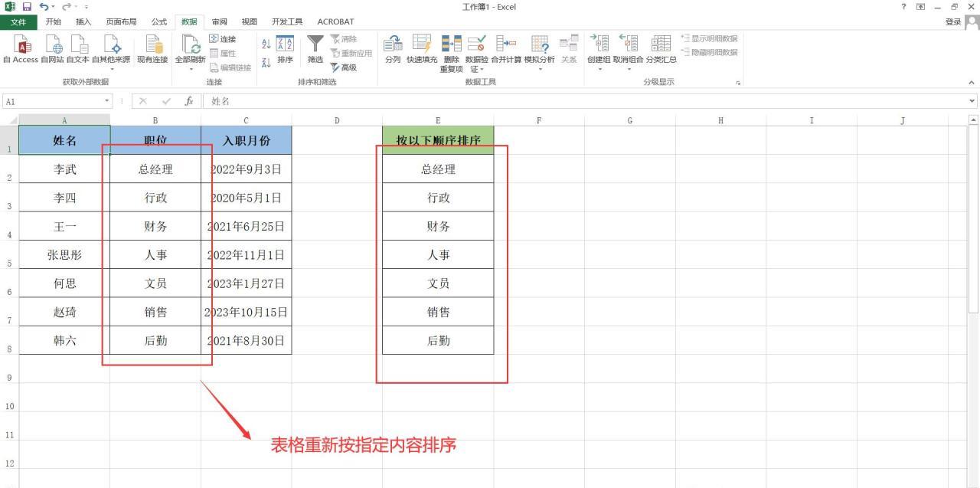Switch to the 开发工具 tab
Viewport: 980px width, 488px height.
click(287, 21)
